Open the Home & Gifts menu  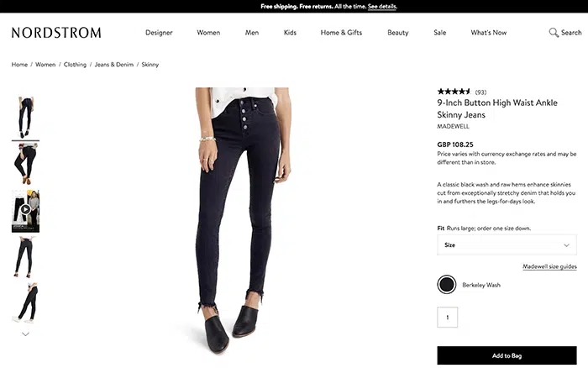point(341,33)
